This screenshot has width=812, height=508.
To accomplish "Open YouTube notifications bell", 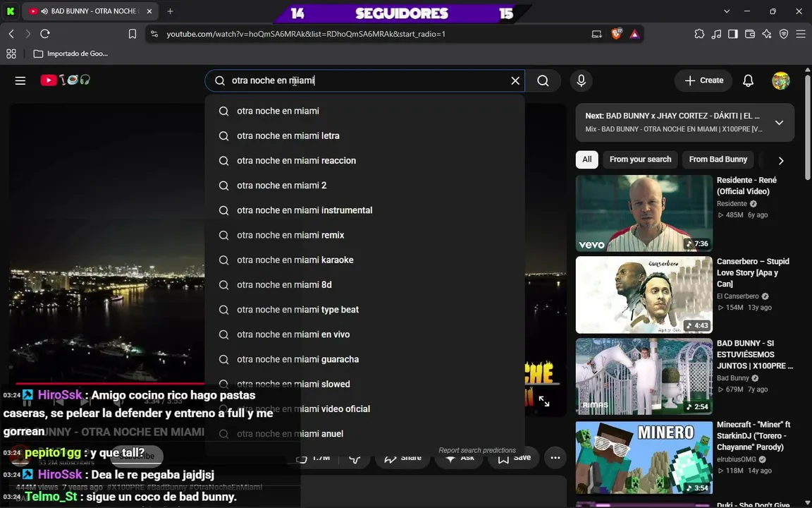I will [749, 80].
